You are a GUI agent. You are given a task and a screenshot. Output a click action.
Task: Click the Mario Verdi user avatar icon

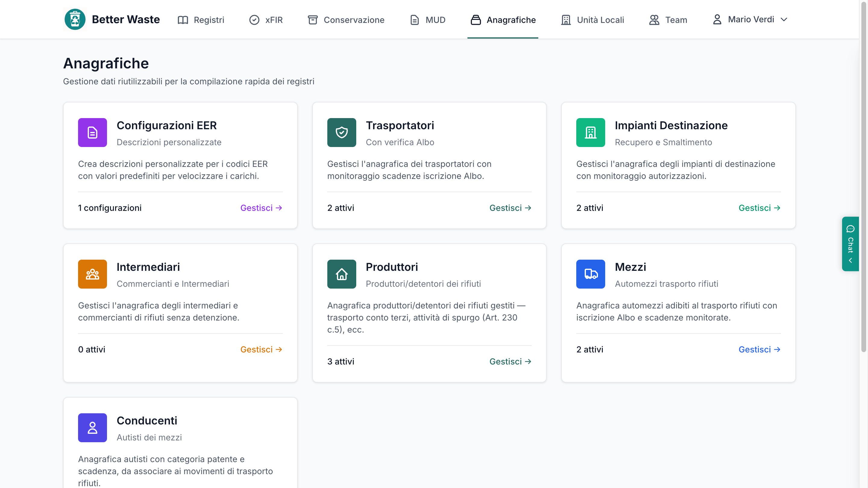pyautogui.click(x=717, y=20)
